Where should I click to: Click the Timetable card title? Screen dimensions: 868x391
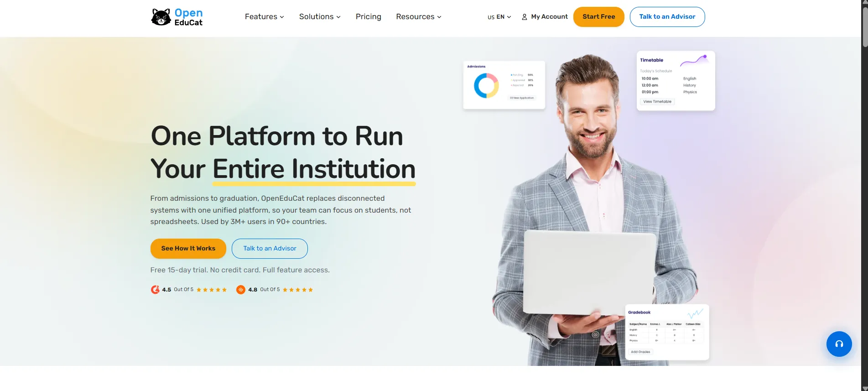click(x=651, y=60)
